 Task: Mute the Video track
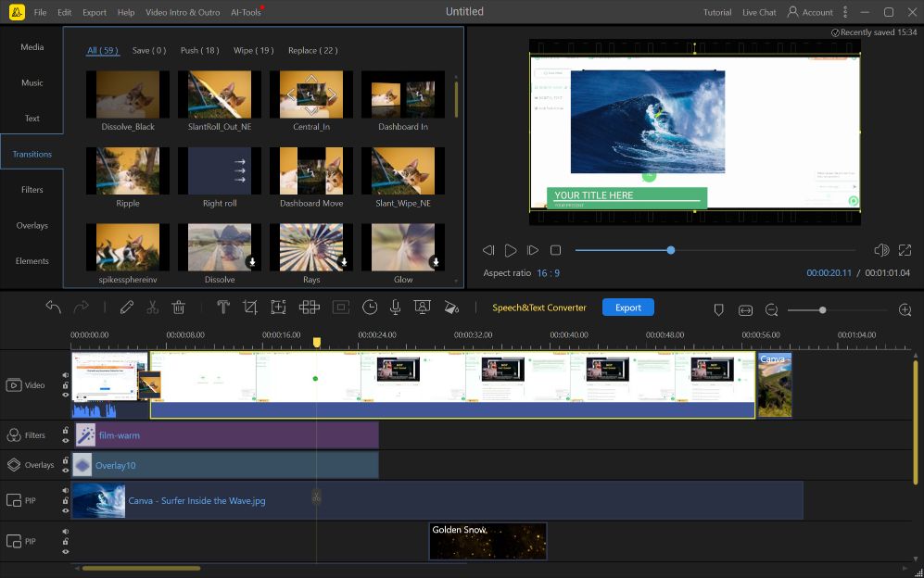[x=66, y=373]
